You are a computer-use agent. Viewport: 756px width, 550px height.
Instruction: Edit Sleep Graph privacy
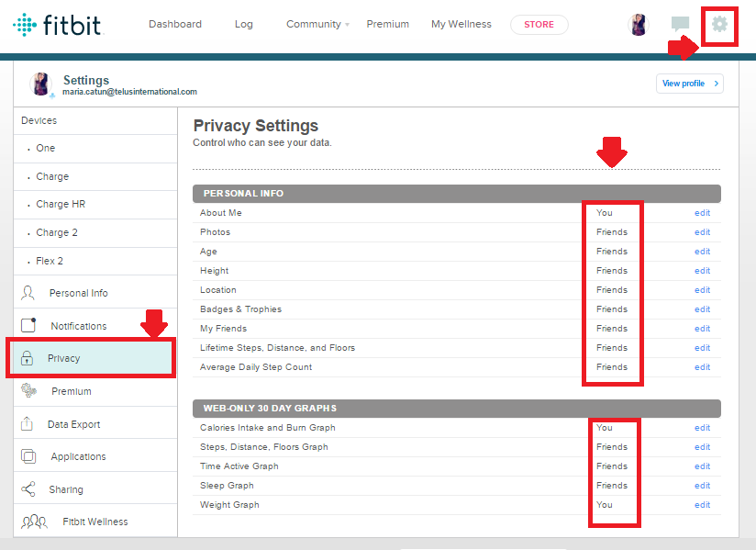[x=702, y=486]
